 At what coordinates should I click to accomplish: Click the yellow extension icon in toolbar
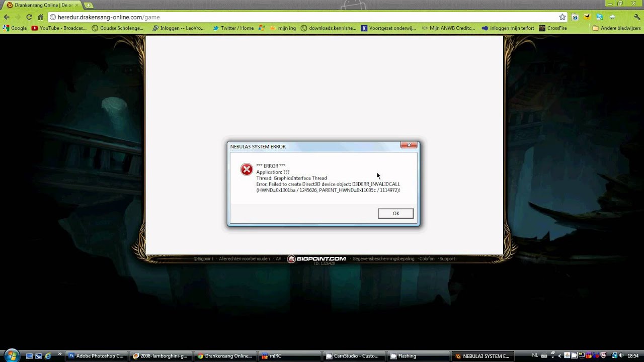587,17
